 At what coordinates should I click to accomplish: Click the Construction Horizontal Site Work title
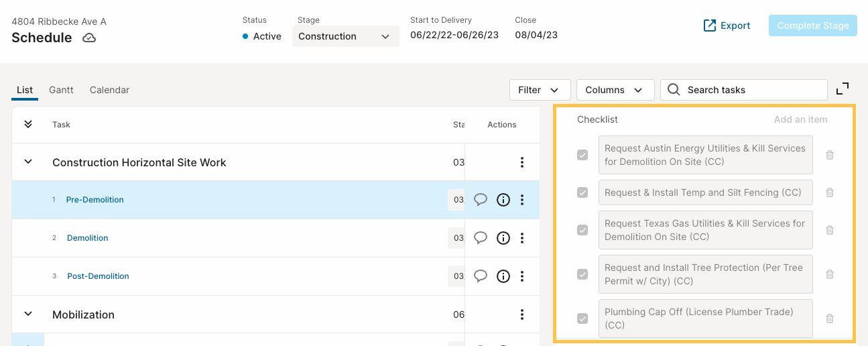pos(139,162)
